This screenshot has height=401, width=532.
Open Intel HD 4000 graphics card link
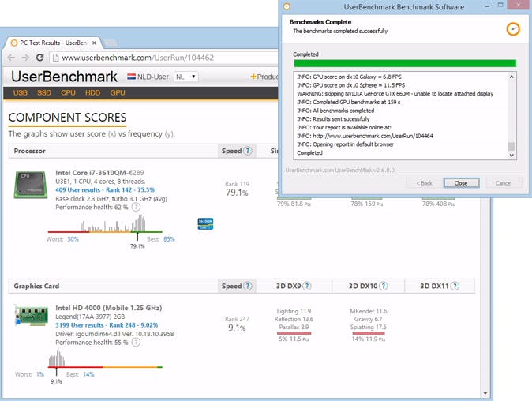109,308
